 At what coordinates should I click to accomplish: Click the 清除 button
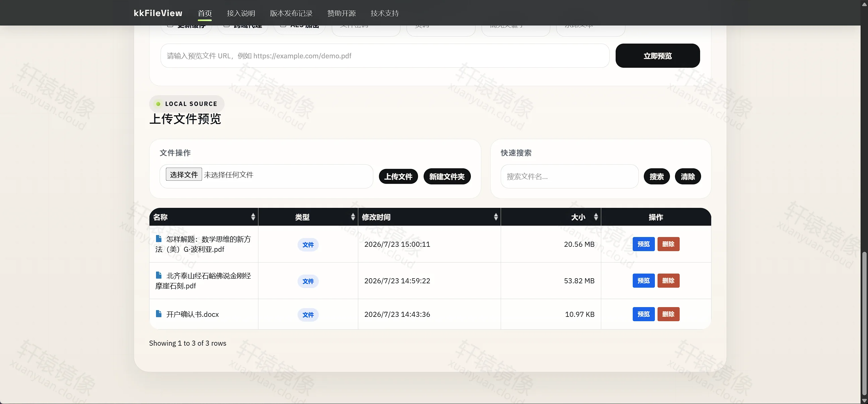coord(688,176)
